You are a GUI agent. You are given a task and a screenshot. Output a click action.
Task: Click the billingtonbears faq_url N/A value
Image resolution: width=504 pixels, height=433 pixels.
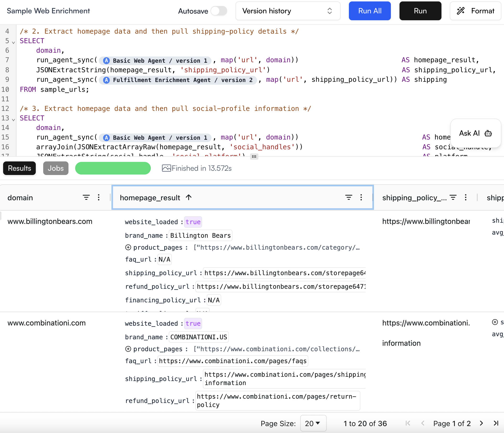pyautogui.click(x=164, y=259)
